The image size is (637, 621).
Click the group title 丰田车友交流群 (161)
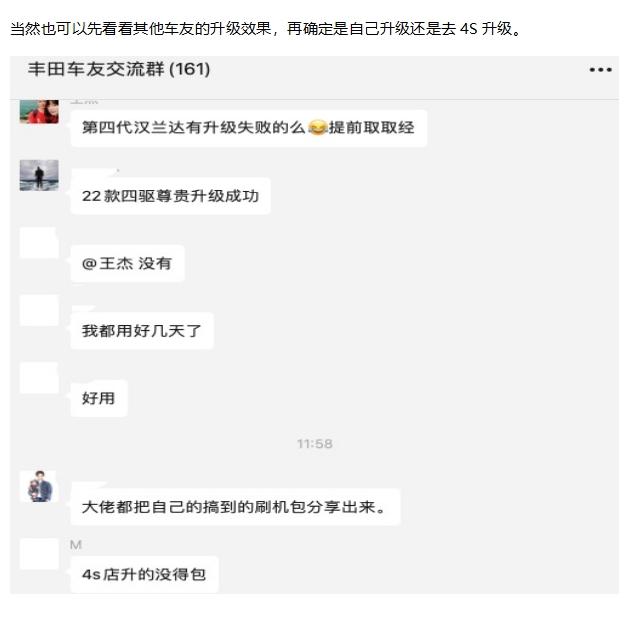[x=119, y=69]
